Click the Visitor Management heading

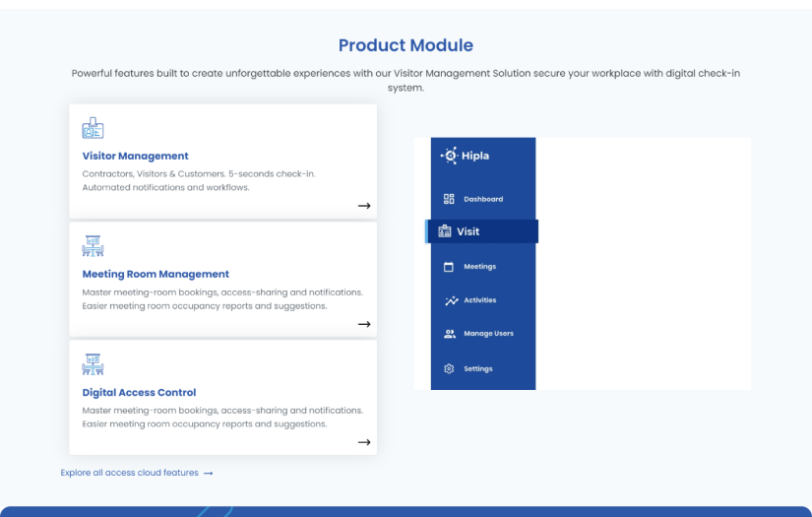tap(135, 156)
